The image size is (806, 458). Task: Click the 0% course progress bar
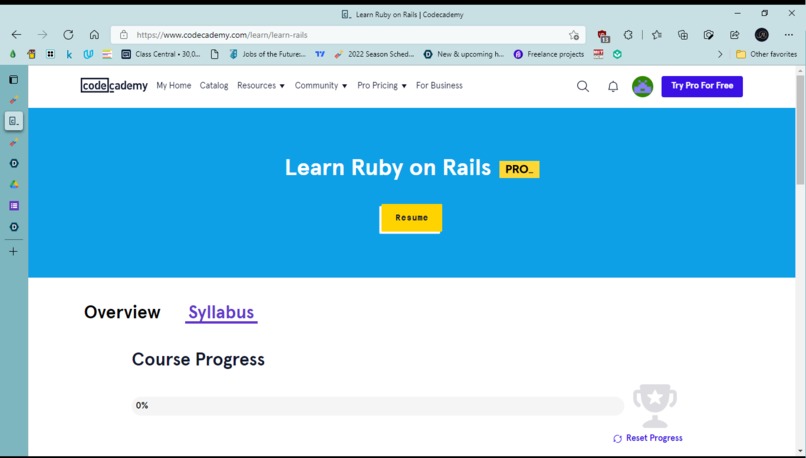click(378, 406)
